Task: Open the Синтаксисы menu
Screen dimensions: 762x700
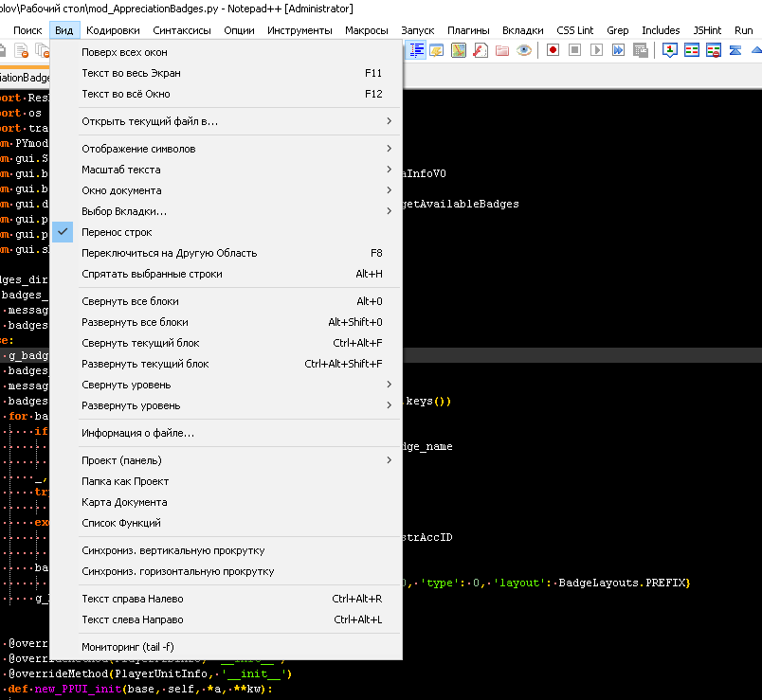Action: click(182, 30)
